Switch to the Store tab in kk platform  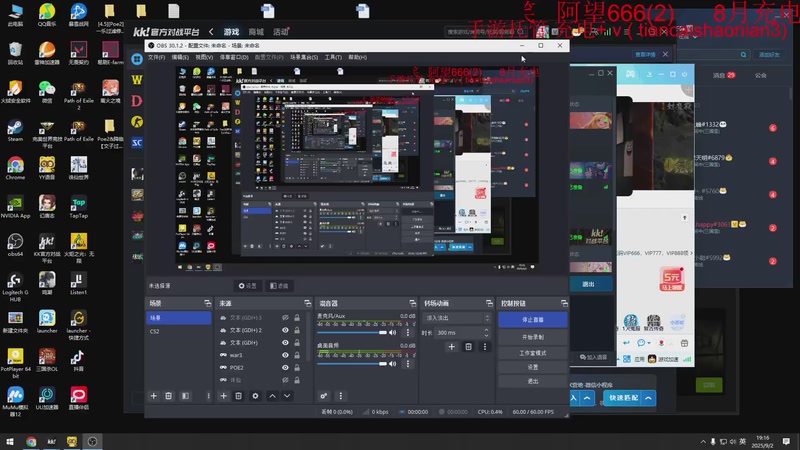(x=256, y=32)
